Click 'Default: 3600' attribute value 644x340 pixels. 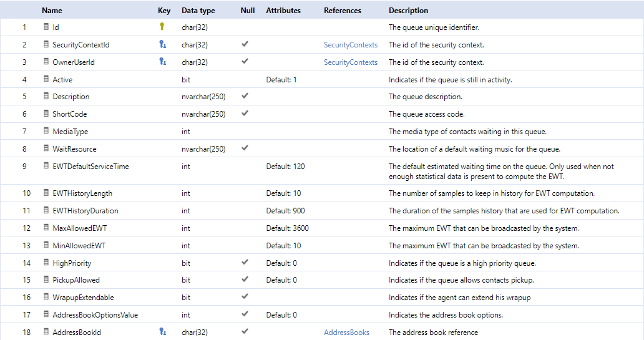(x=287, y=228)
